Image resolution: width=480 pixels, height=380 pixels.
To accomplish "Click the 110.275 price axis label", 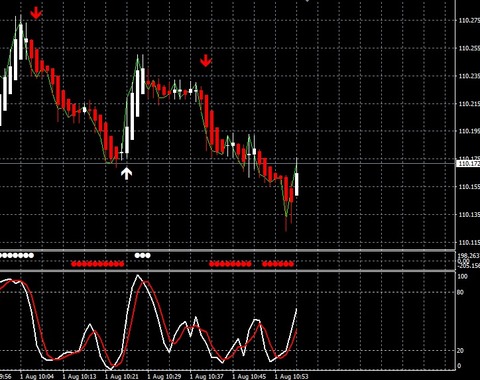I will click(x=469, y=20).
